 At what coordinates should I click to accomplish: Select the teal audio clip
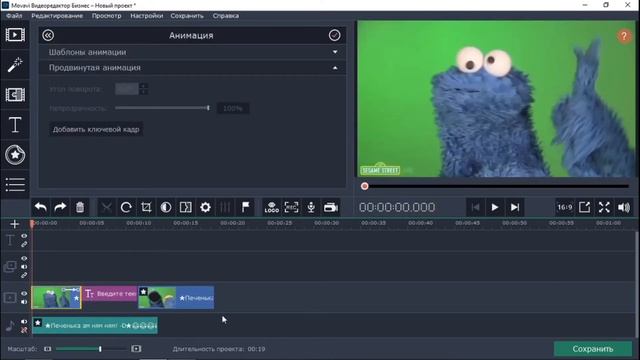point(95,325)
